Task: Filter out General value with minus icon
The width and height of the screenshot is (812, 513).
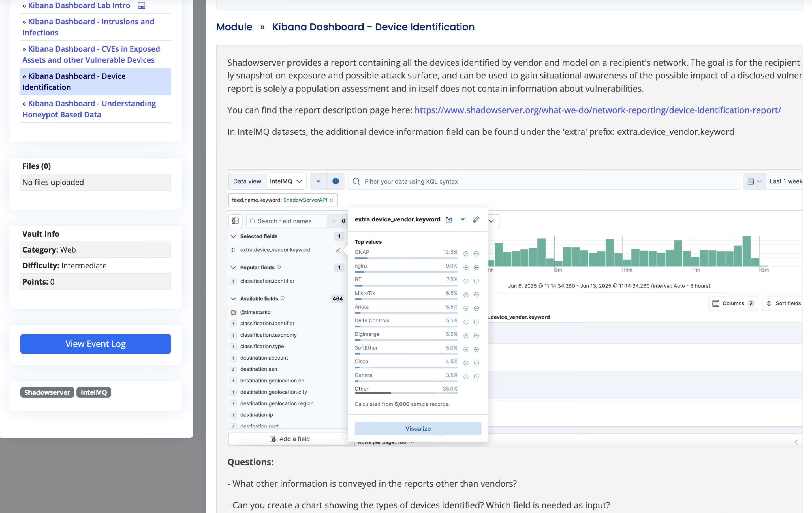Action: click(476, 377)
